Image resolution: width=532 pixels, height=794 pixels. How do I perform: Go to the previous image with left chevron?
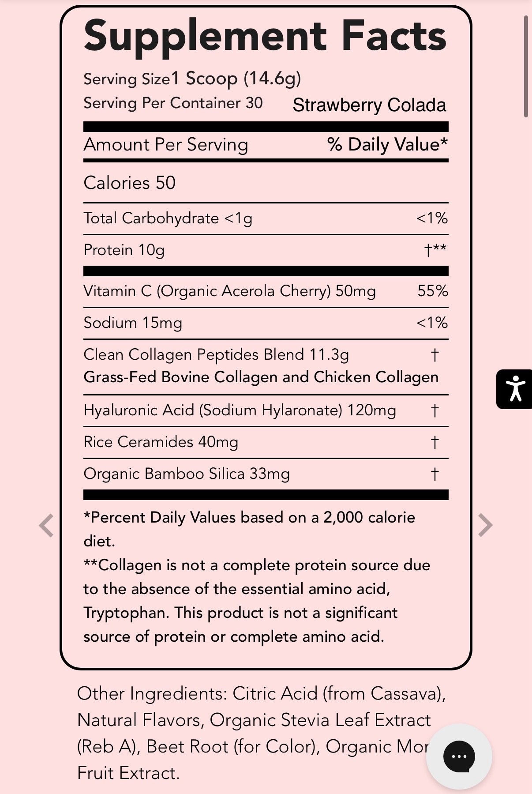pyautogui.click(x=46, y=525)
